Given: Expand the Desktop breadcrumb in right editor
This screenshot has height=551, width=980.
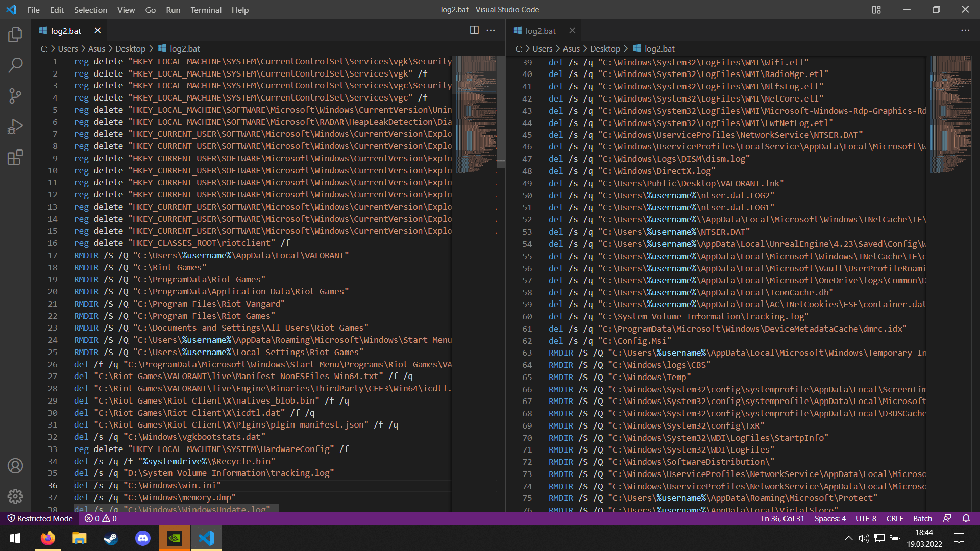Looking at the screenshot, I should [605, 48].
